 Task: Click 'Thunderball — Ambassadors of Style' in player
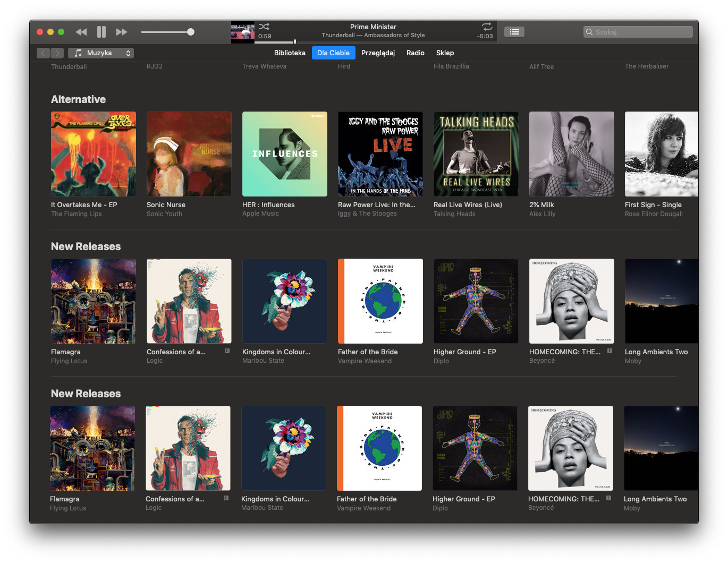pos(373,35)
